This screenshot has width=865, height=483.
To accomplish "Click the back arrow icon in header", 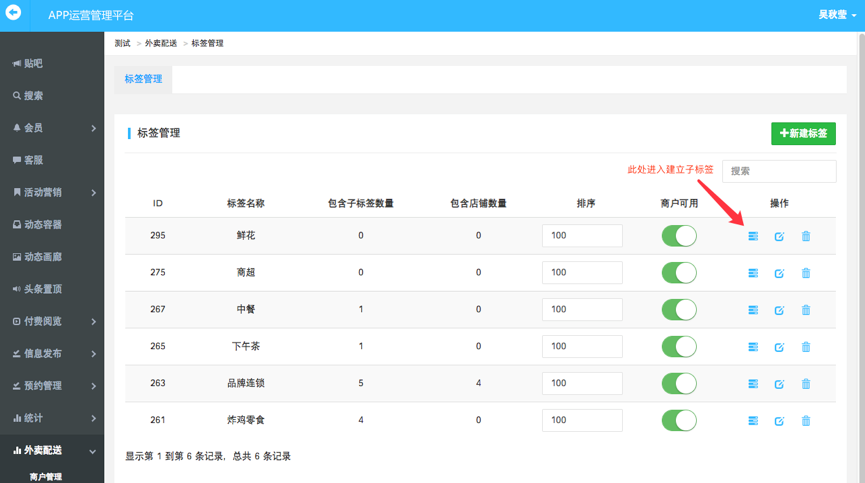I will pyautogui.click(x=13, y=13).
